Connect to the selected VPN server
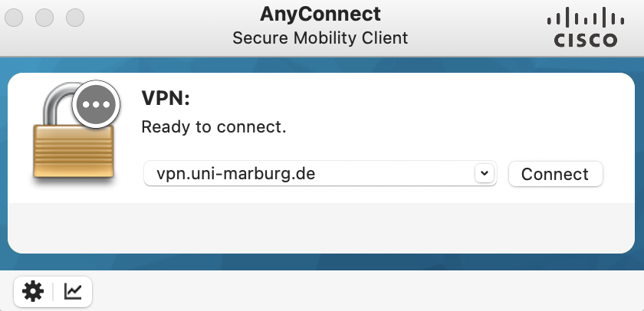Viewport: 644px width, 311px height. pos(555,174)
